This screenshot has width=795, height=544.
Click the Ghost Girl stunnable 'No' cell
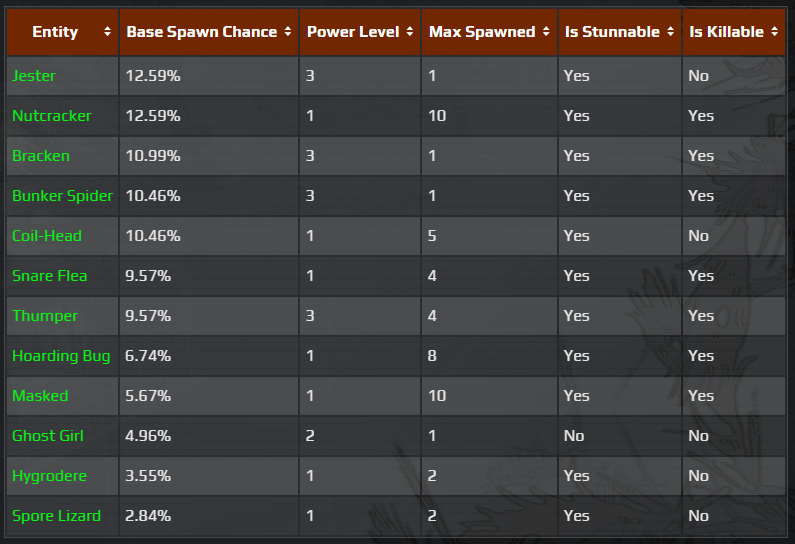574,436
